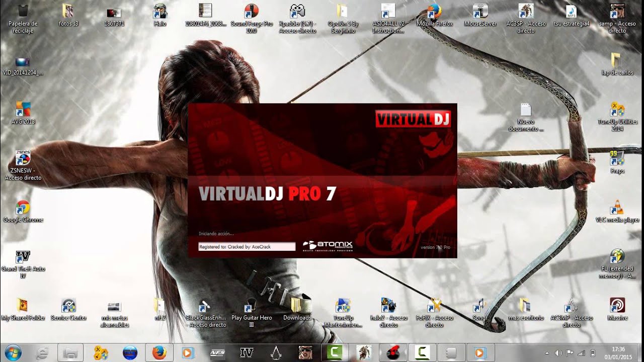Select the Service Center desktop icon
Image resolution: width=644 pixels, height=362 pixels.
tap(68, 309)
